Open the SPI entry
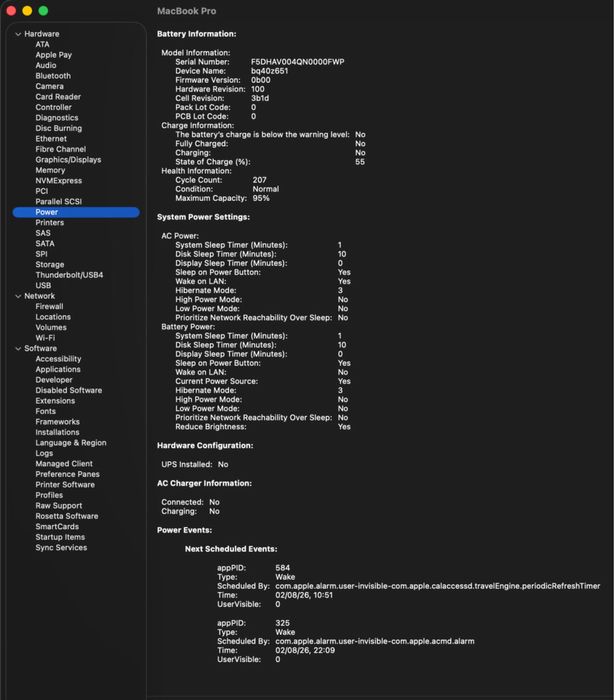 point(42,254)
